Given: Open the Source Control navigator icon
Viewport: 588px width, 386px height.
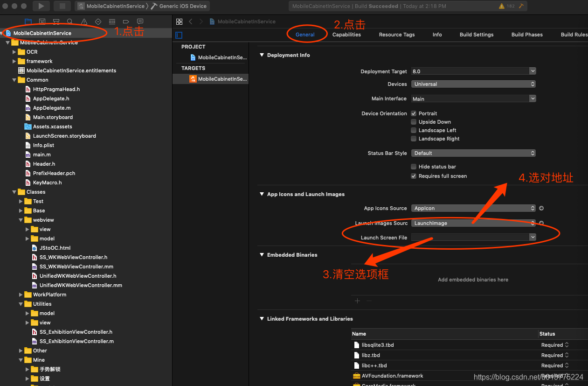Looking at the screenshot, I should tap(42, 21).
